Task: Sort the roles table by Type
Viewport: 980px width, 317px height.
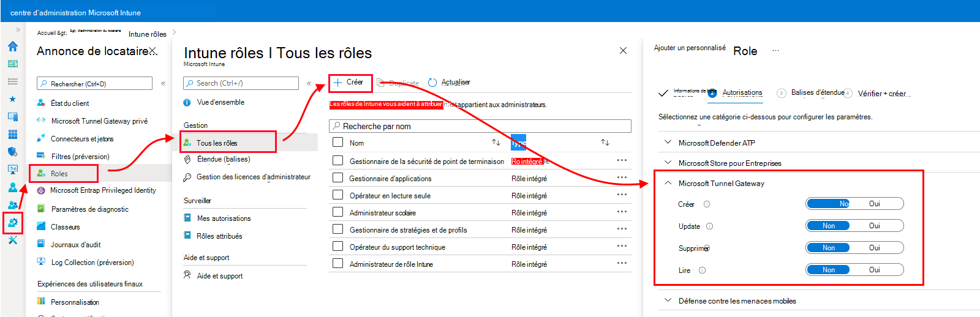Action: (x=605, y=143)
